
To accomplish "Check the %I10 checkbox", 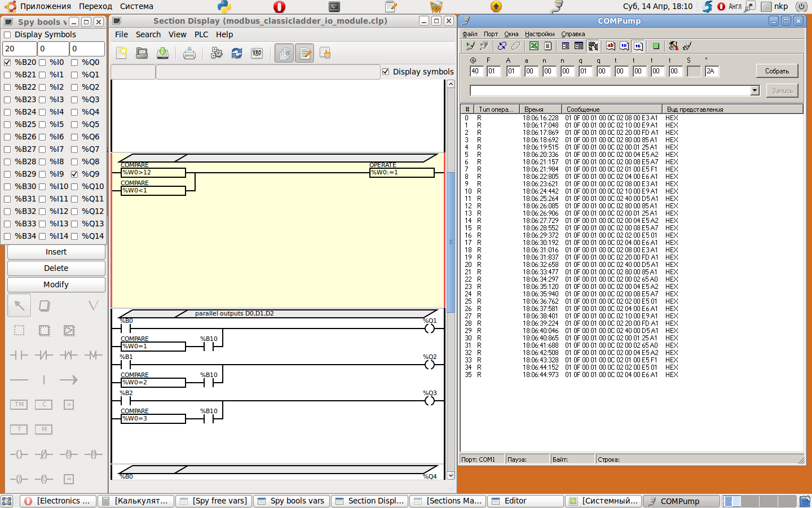I will click(42, 186).
